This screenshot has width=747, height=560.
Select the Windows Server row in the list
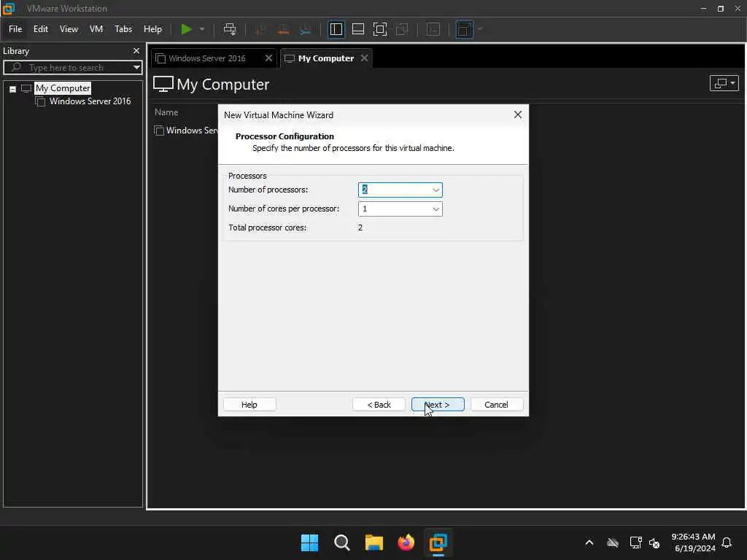coord(186,131)
